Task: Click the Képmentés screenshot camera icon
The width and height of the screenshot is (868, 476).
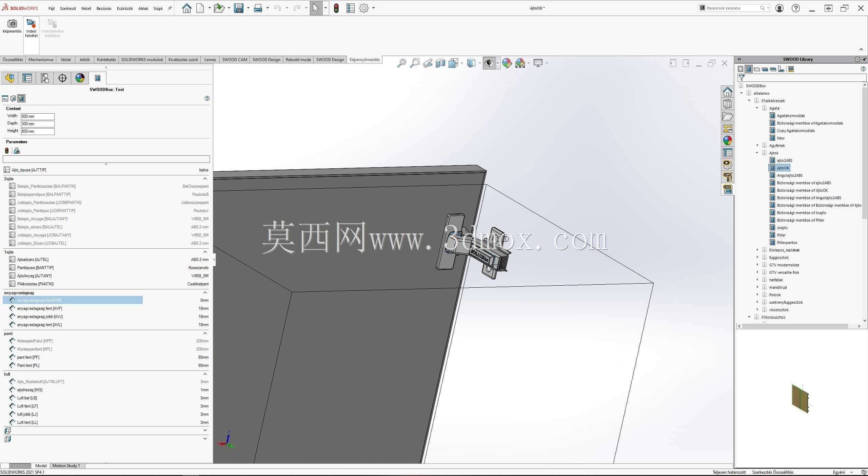Action: pyautogui.click(x=12, y=23)
